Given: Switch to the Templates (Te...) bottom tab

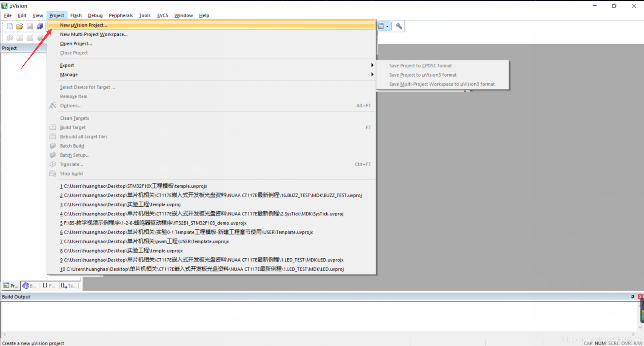Looking at the screenshot, I should [69, 285].
